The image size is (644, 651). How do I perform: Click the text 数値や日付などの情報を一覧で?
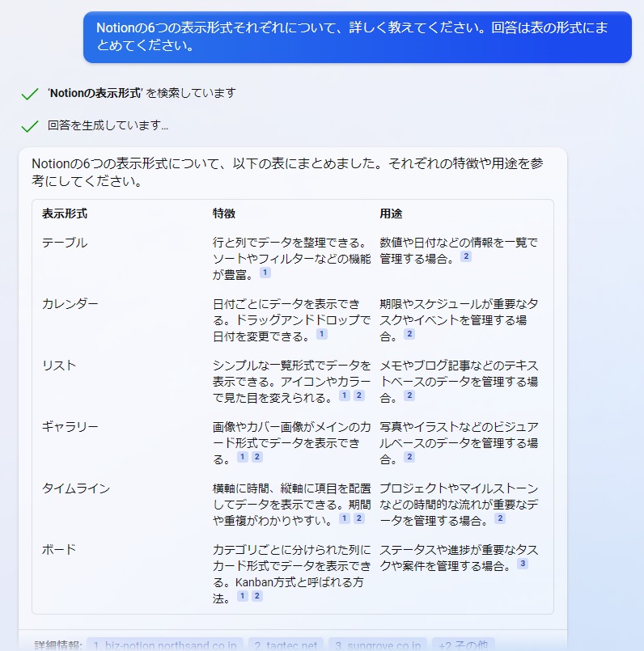(x=459, y=243)
